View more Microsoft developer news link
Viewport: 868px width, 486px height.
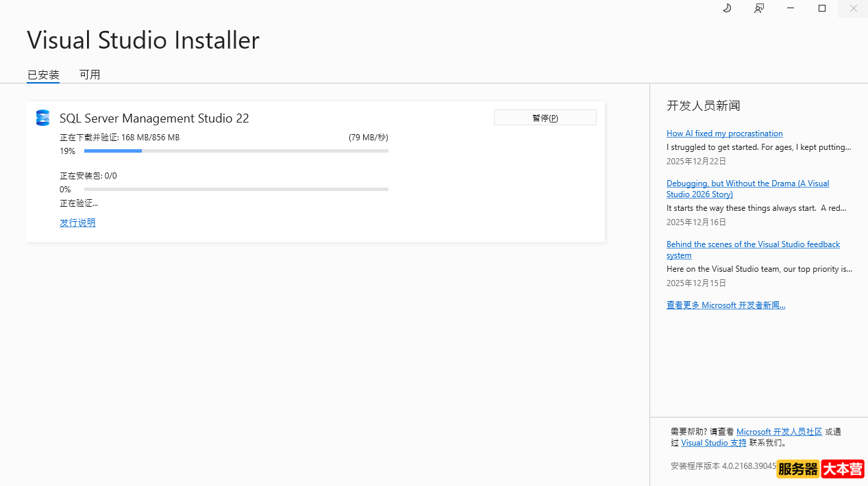coord(726,305)
